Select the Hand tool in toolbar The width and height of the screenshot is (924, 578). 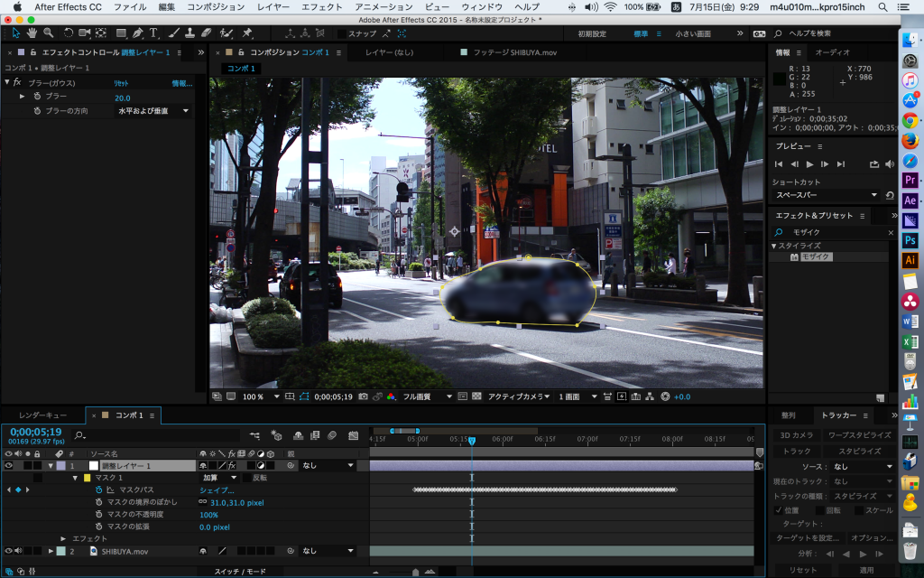(x=32, y=33)
